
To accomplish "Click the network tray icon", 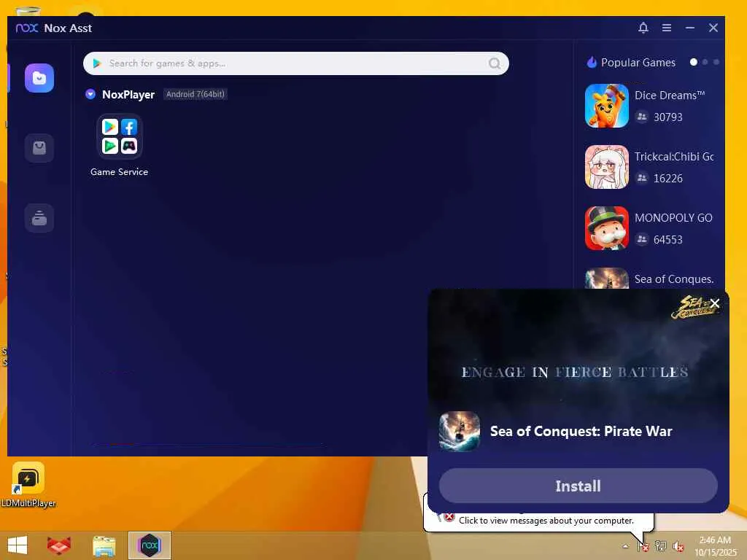I will 661,546.
